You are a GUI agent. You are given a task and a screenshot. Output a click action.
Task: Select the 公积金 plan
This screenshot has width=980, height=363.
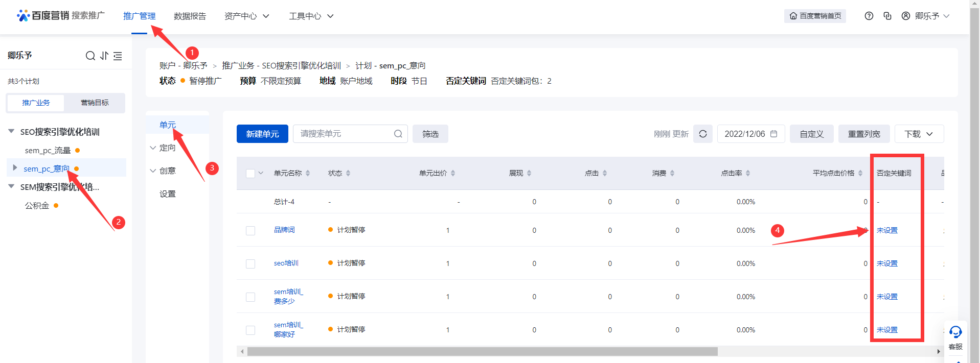click(x=37, y=205)
